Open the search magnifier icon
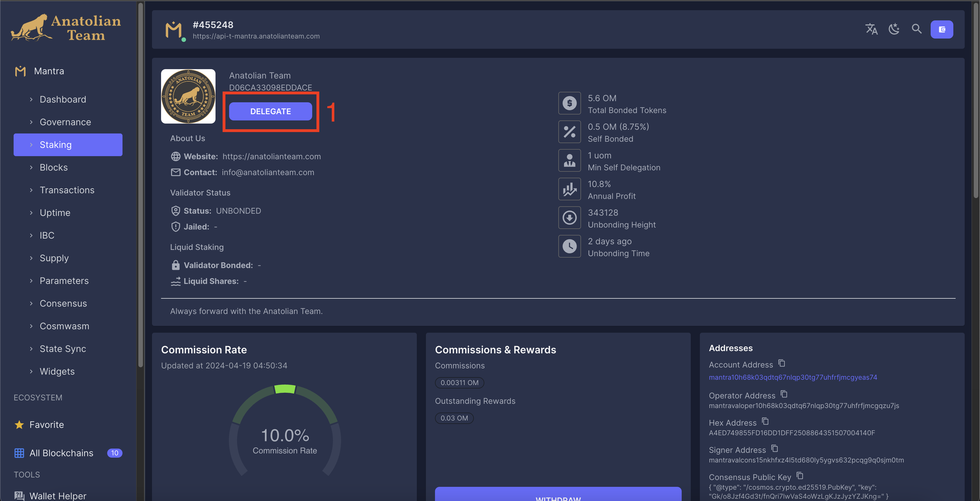 917,29
